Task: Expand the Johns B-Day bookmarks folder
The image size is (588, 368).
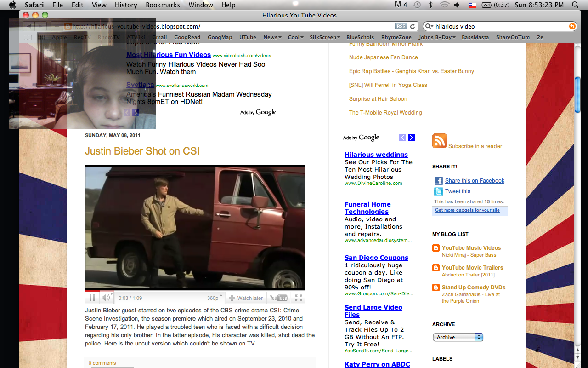Action: 437,37
